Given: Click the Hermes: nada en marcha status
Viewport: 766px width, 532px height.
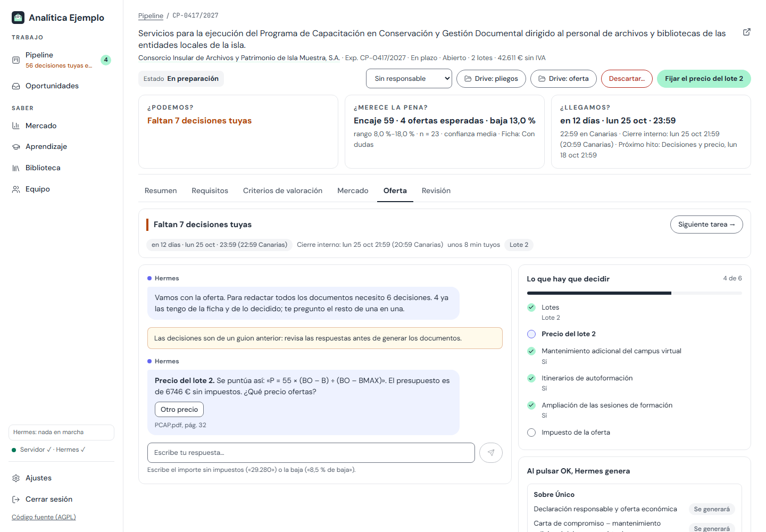Looking at the screenshot, I should tap(61, 433).
